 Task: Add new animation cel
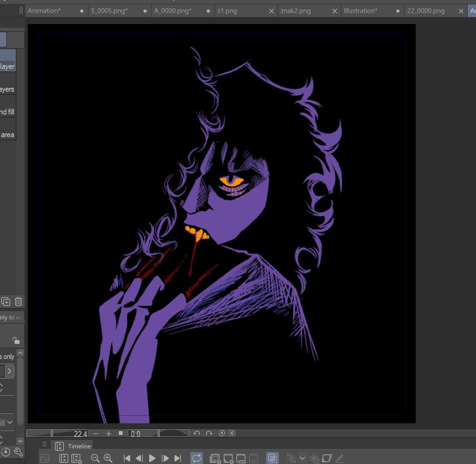[x=228, y=458]
